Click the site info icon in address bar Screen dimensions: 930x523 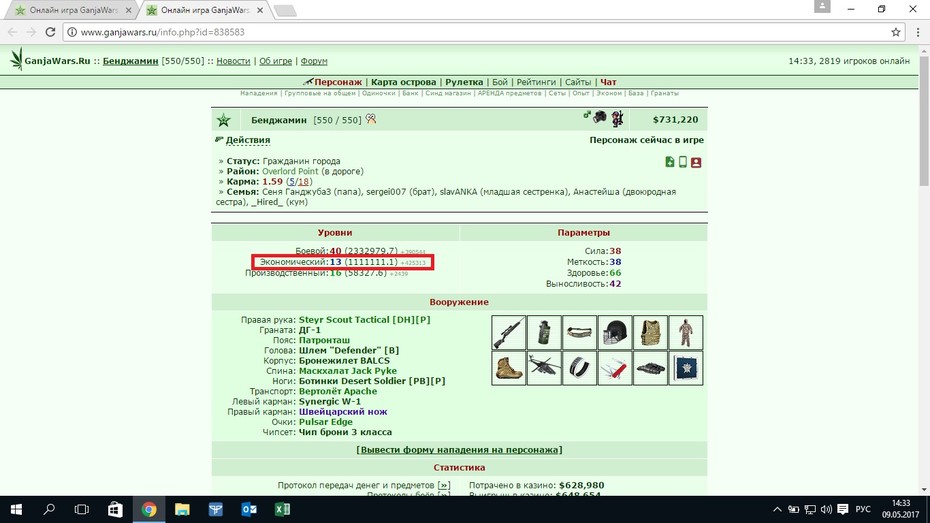[72, 32]
